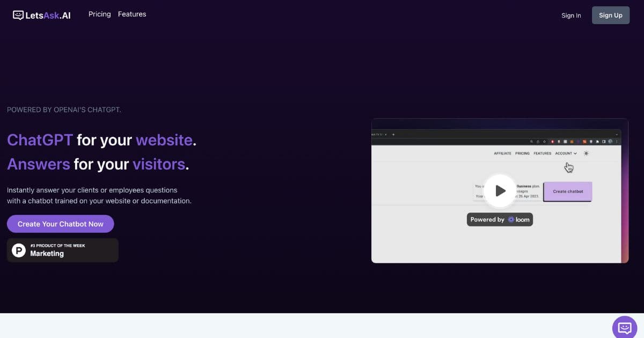Open the LetsAsk.AI logo home link
Viewport: 644px width, 338px height.
coord(42,15)
